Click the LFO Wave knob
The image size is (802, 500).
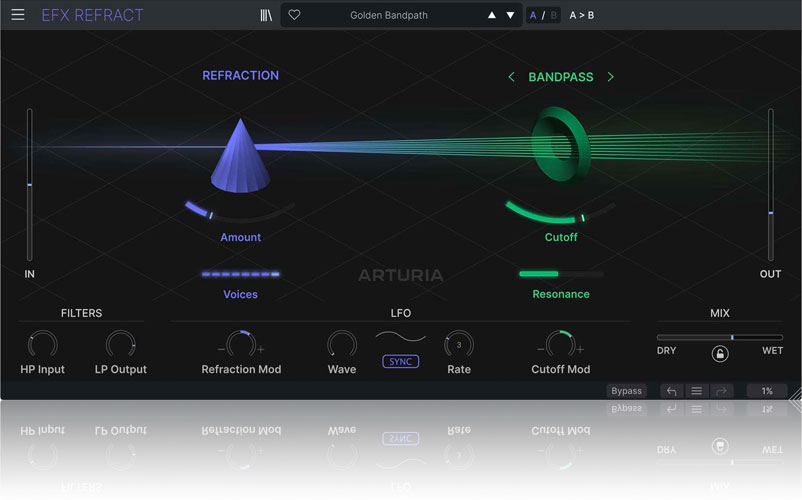click(342, 344)
